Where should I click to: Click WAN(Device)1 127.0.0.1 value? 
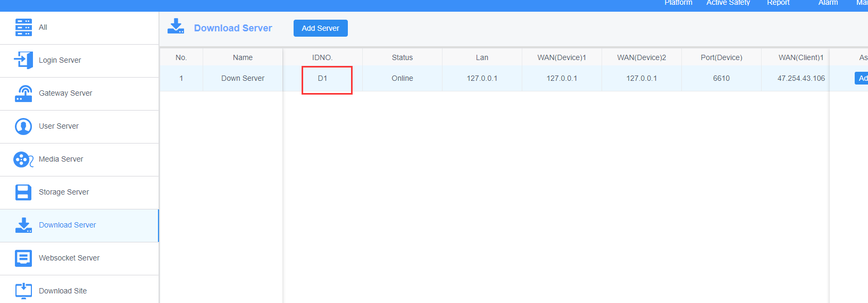pyautogui.click(x=562, y=78)
